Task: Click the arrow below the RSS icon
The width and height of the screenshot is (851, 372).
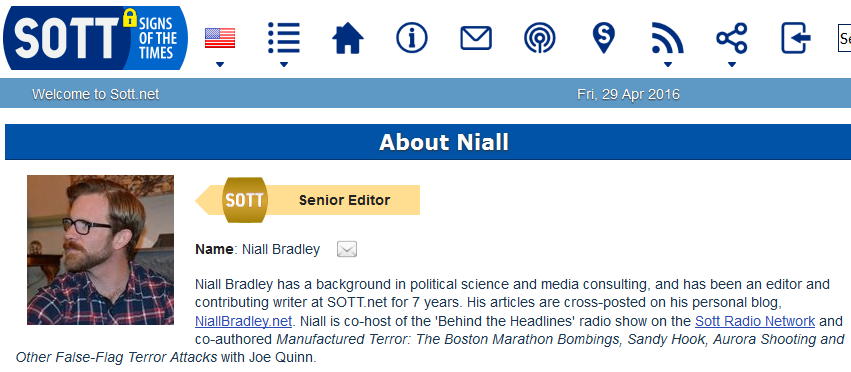Action: pos(668,65)
